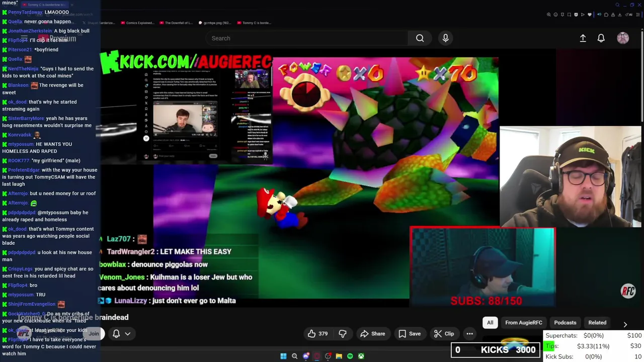Click username CrispyLegs in chat
Image resolution: width=644 pixels, height=362 pixels.
[21, 269]
